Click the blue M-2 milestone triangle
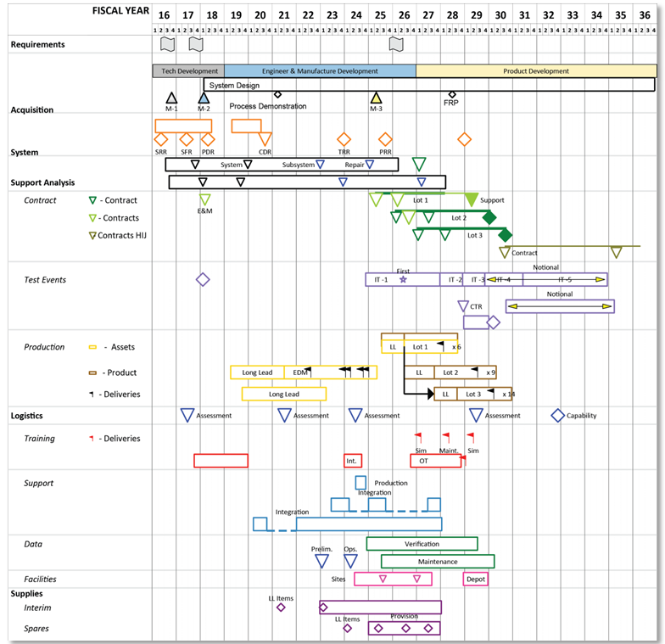The width and height of the screenshot is (665, 644). coord(204,98)
